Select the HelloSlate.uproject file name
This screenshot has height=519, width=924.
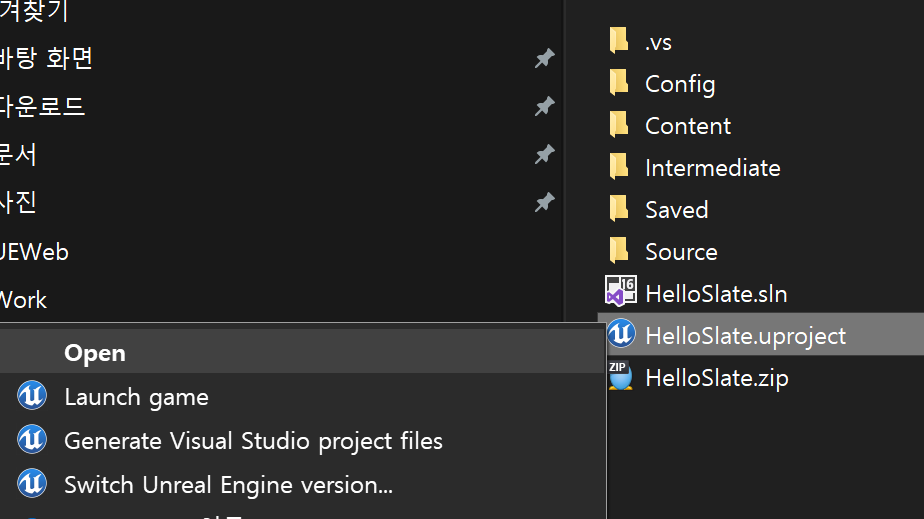pos(745,336)
